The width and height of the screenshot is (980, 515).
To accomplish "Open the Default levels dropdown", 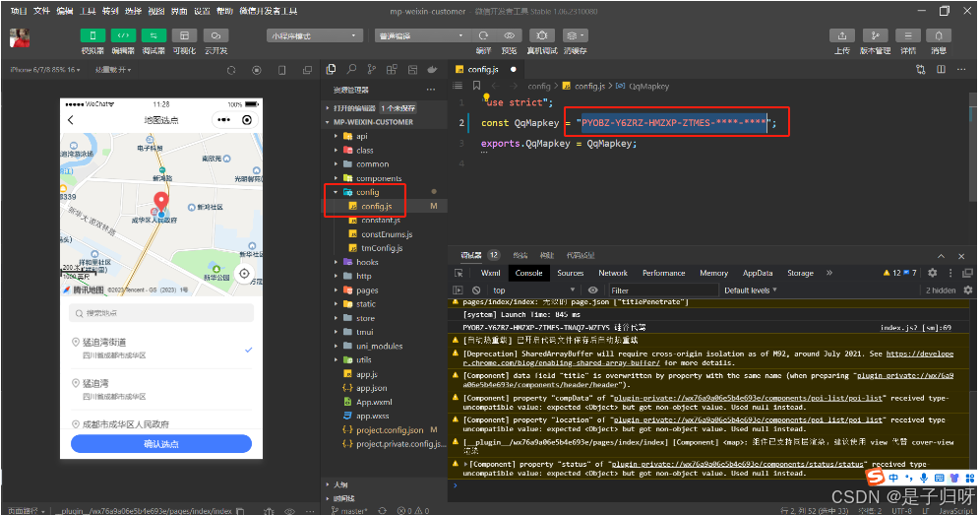I will (x=750, y=290).
